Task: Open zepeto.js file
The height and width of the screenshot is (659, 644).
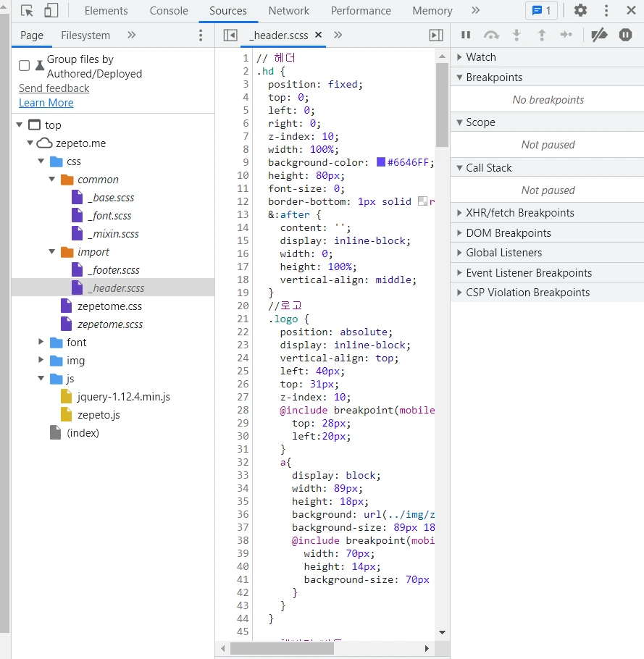Action: [99, 415]
